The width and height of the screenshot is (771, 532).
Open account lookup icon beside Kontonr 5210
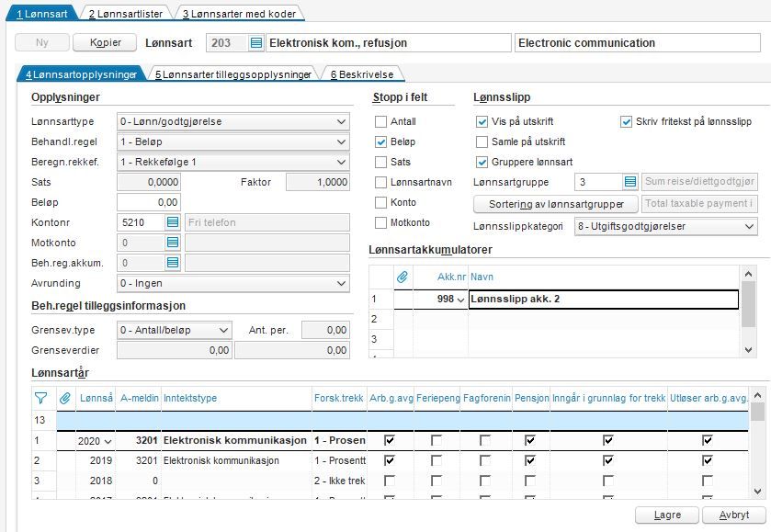[x=173, y=222]
